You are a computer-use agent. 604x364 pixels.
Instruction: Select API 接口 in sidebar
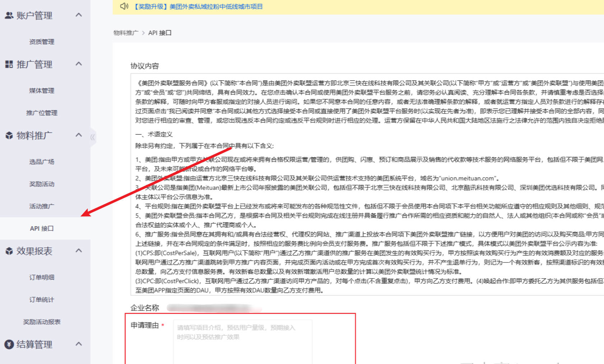42,228
